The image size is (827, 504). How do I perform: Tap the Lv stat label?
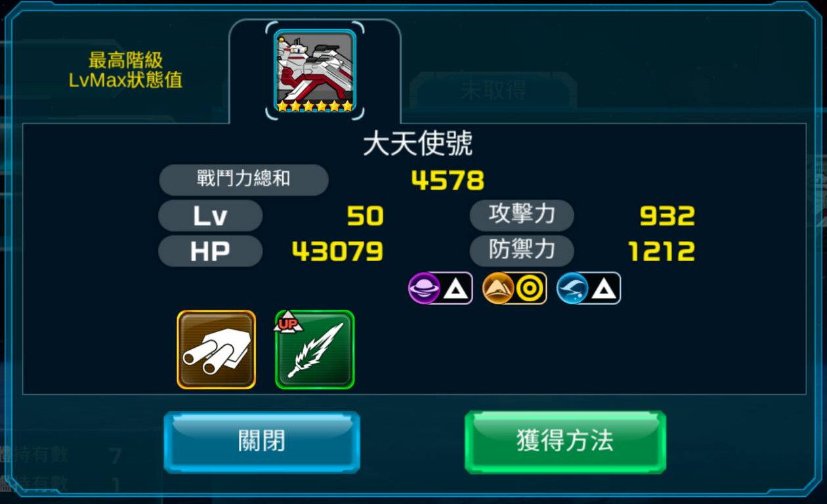211,216
